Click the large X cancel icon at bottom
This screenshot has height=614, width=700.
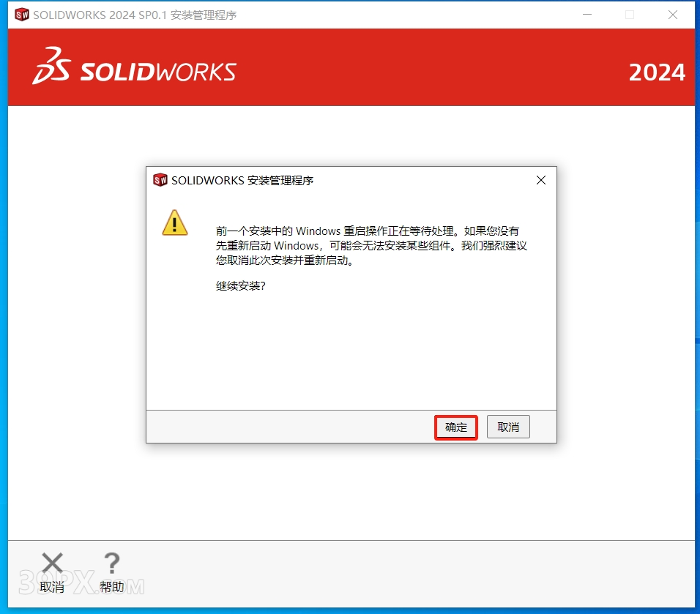(52, 563)
